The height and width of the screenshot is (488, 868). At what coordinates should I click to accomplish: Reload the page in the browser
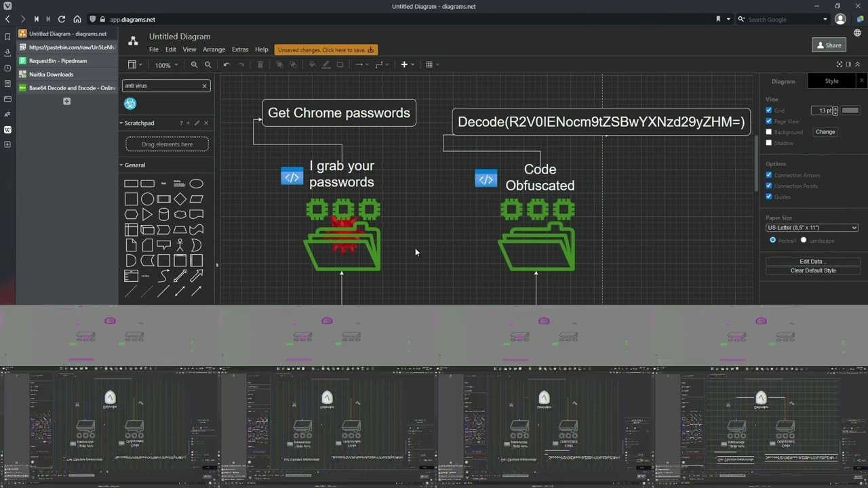pyautogui.click(x=62, y=19)
